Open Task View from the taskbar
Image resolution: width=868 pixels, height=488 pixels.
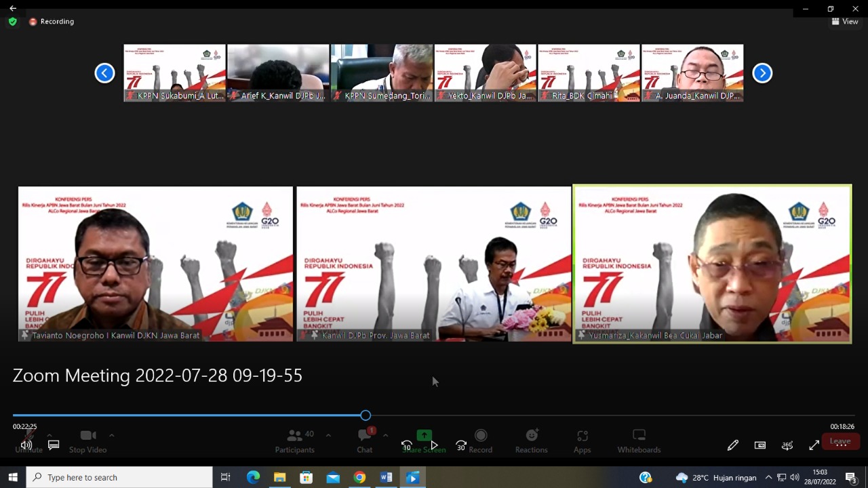[x=225, y=478]
